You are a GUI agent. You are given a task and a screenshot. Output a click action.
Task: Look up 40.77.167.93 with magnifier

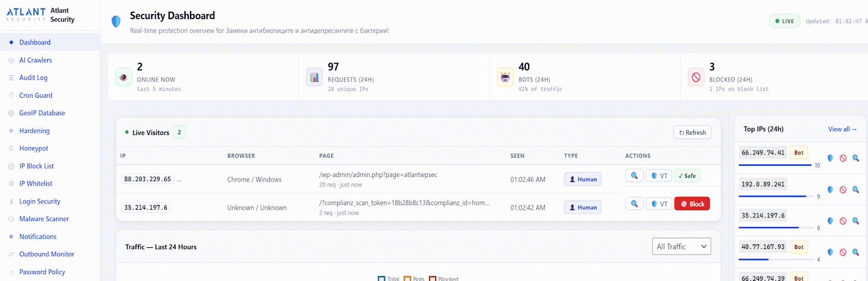(x=856, y=252)
